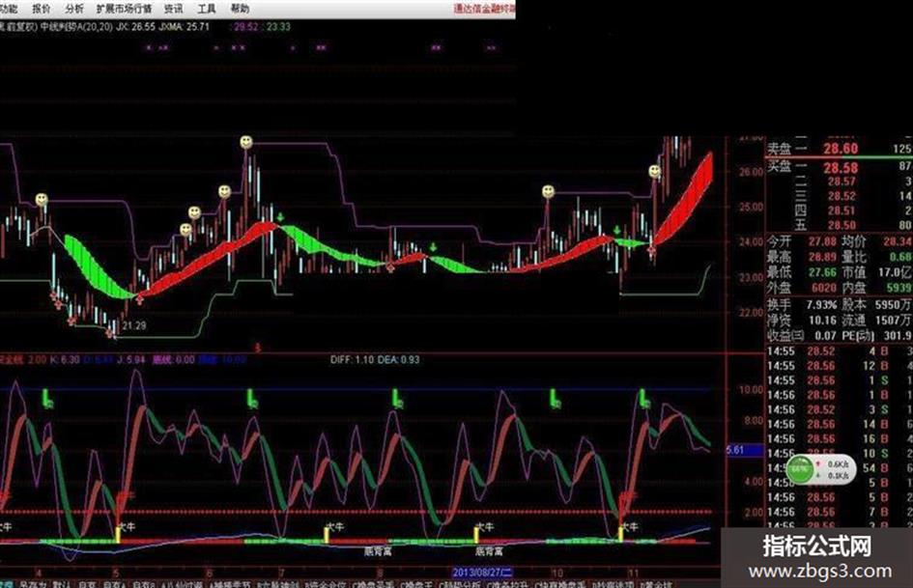Click the leftmost smiley marker on the chart
913x588 pixels.
pos(42,200)
